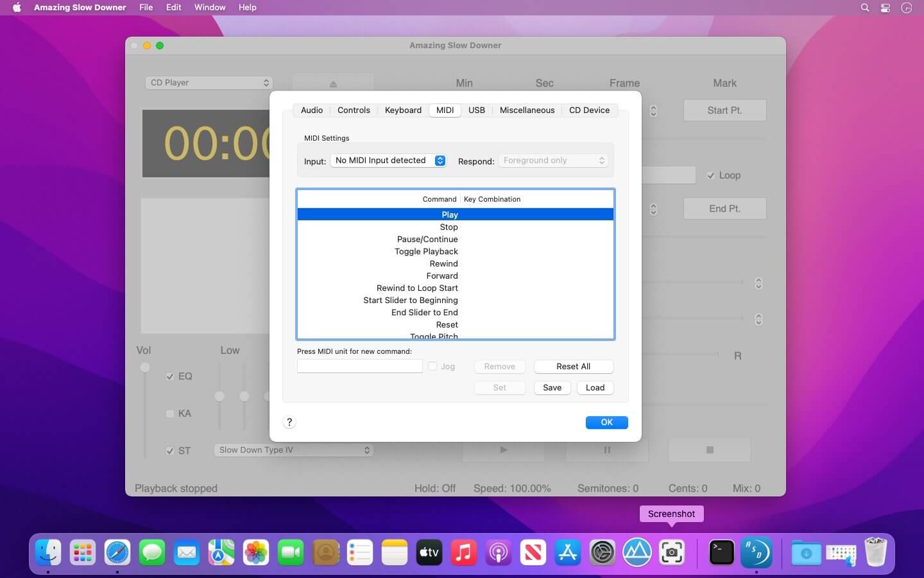The width and height of the screenshot is (924, 578).
Task: Toggle the EQ checkbox
Action: (170, 376)
